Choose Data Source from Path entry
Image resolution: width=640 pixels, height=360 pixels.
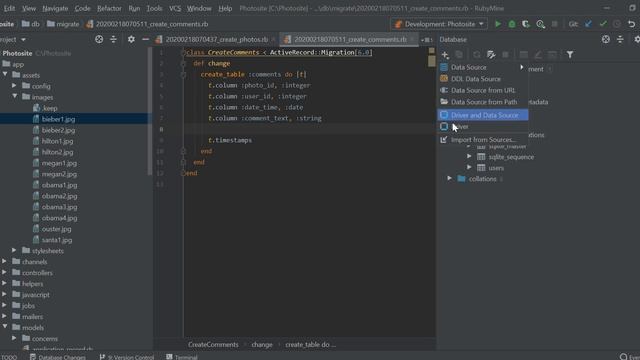tap(483, 102)
